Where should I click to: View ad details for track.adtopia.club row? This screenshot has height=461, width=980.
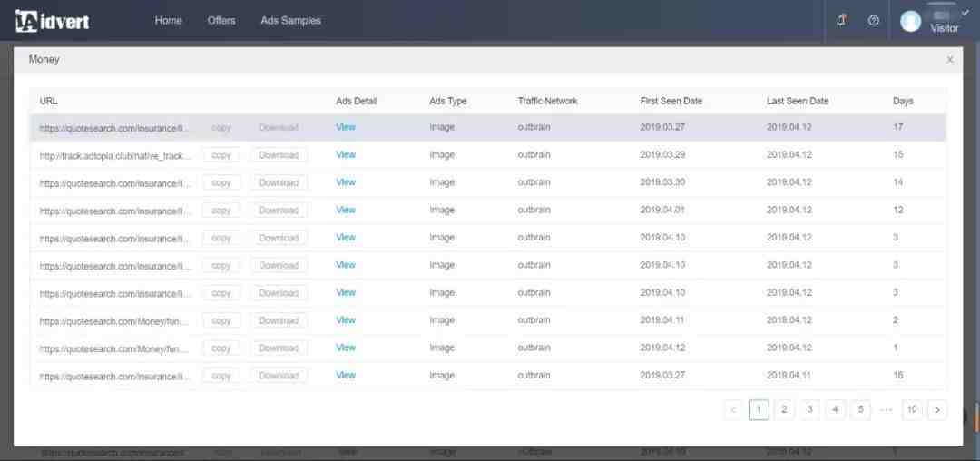pyautogui.click(x=346, y=155)
